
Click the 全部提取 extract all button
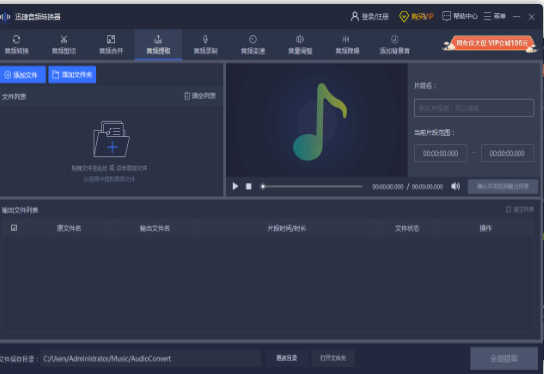tap(504, 358)
